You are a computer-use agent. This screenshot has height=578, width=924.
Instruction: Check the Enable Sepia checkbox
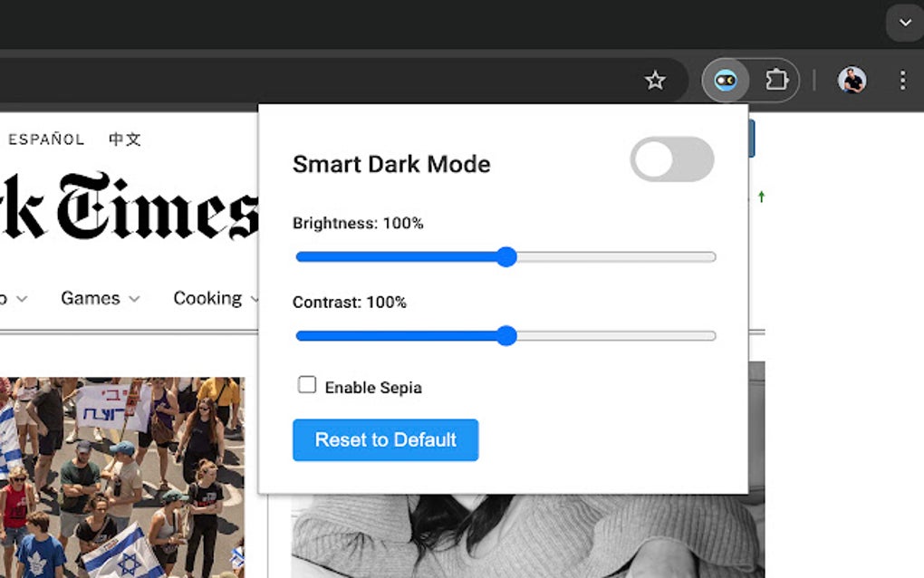coord(307,384)
